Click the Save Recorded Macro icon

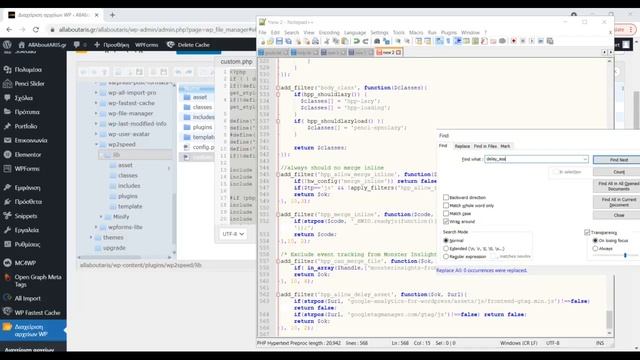pos(549,41)
